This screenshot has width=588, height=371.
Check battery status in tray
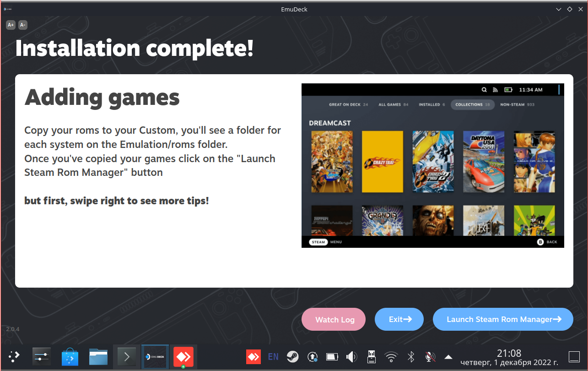332,356
